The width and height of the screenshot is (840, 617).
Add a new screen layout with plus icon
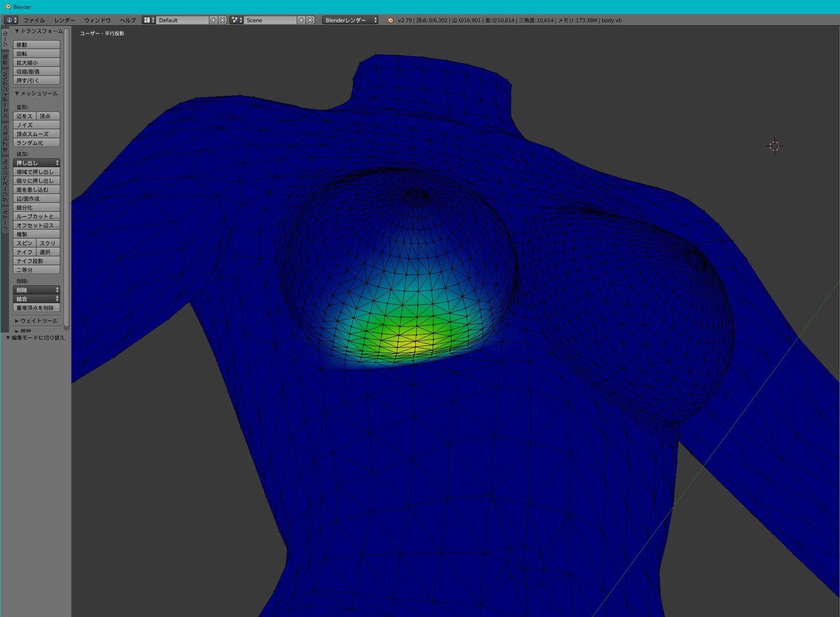coord(214,20)
